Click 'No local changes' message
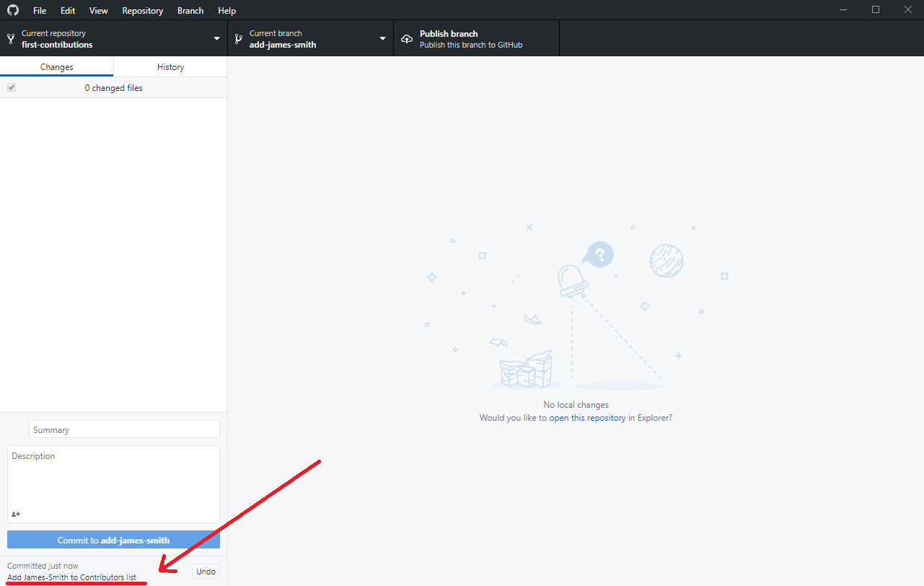 tap(576, 405)
